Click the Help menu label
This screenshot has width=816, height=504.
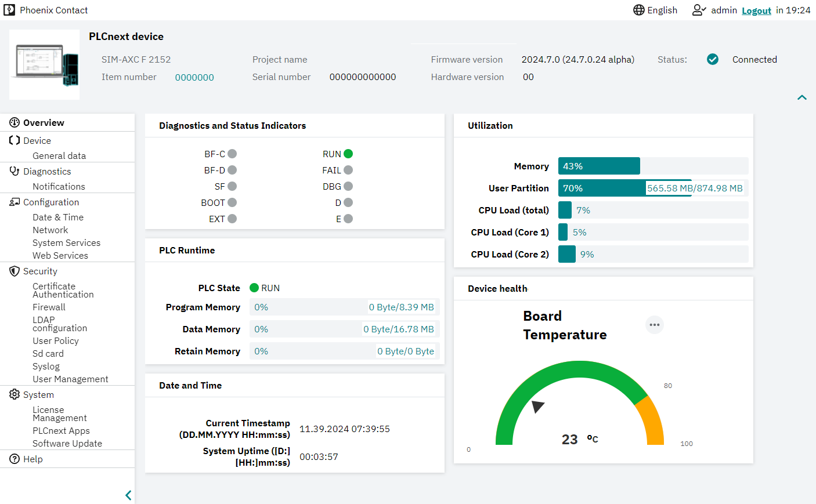33,459
